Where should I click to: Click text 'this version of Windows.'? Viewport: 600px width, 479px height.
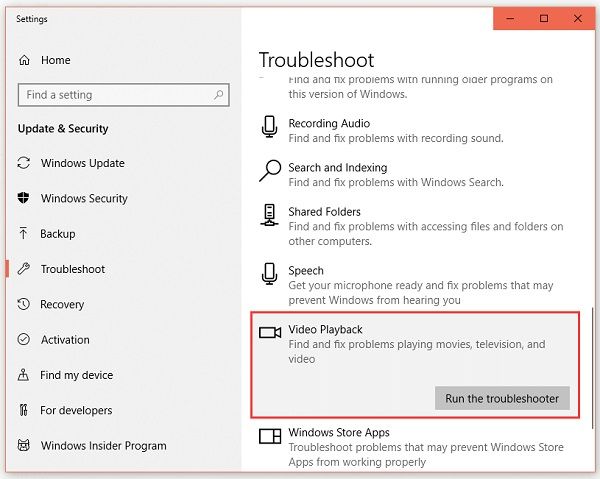click(348, 94)
